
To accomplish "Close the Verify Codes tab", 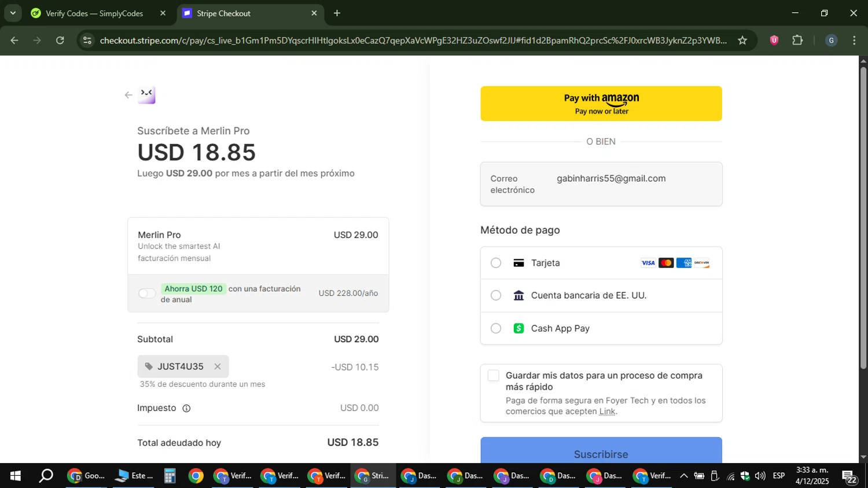I will pyautogui.click(x=163, y=13).
